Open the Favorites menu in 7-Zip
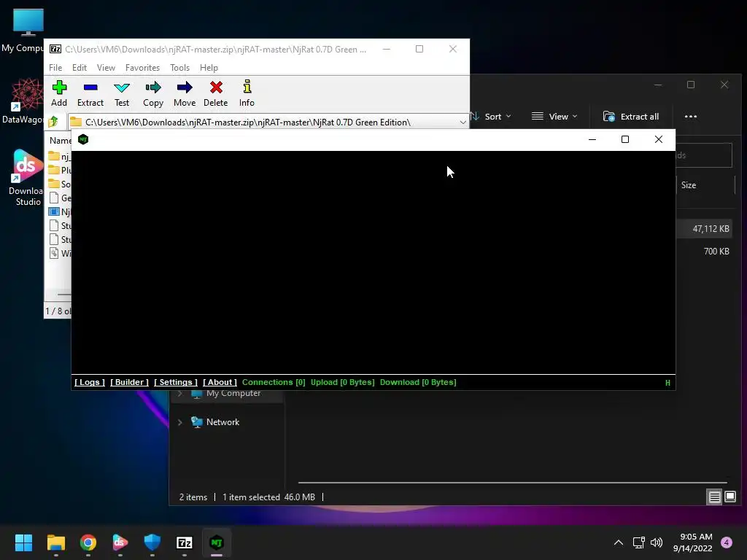The image size is (747, 560). [x=142, y=68]
